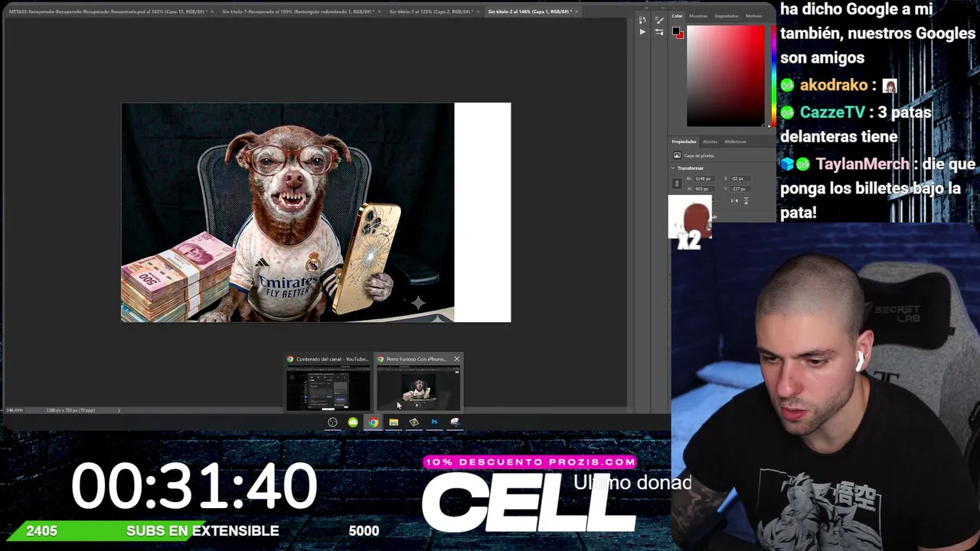Switch to the Muestras tab
This screenshot has width=980, height=551.
698,15
